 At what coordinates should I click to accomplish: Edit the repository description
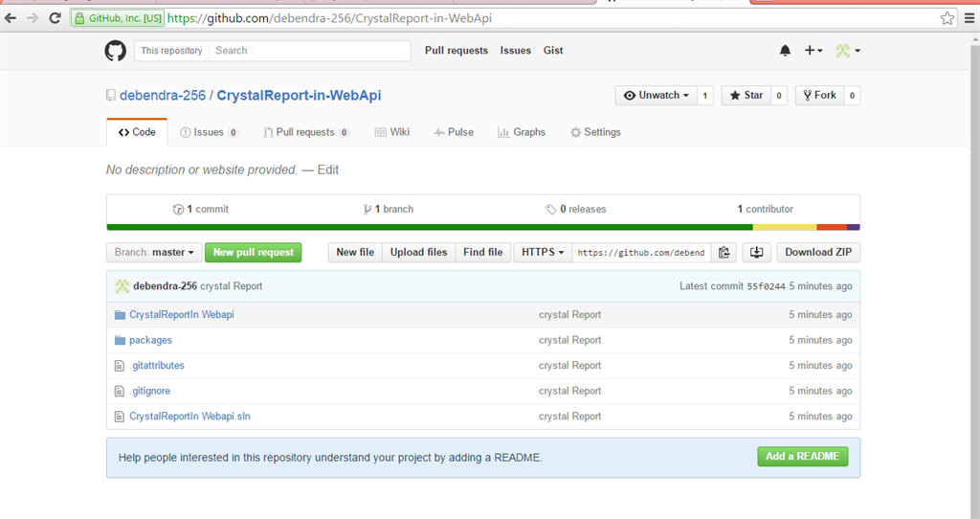(328, 170)
